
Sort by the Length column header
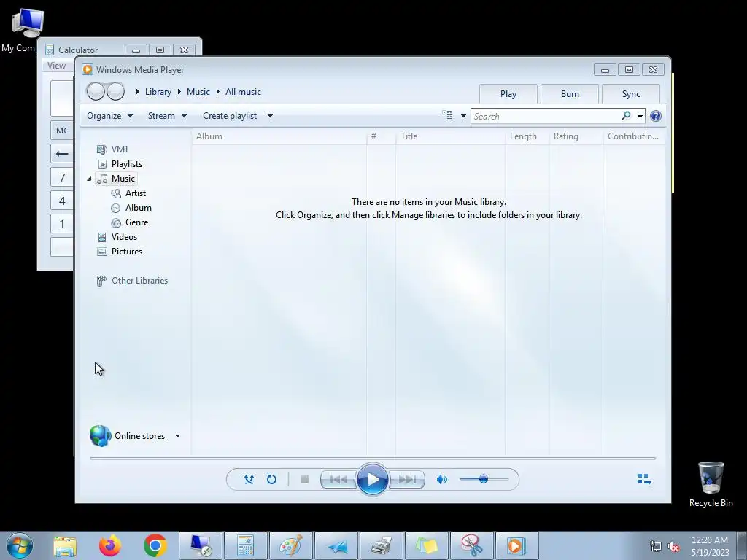pos(527,136)
